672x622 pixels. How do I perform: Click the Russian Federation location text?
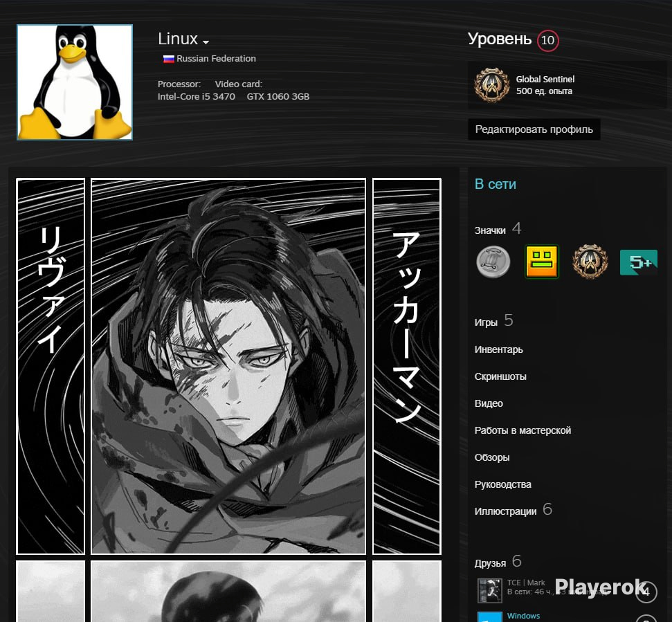pyautogui.click(x=216, y=59)
